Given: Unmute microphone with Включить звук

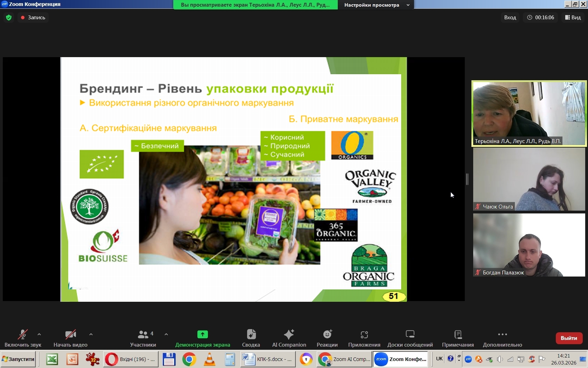Looking at the screenshot, I should click(23, 335).
